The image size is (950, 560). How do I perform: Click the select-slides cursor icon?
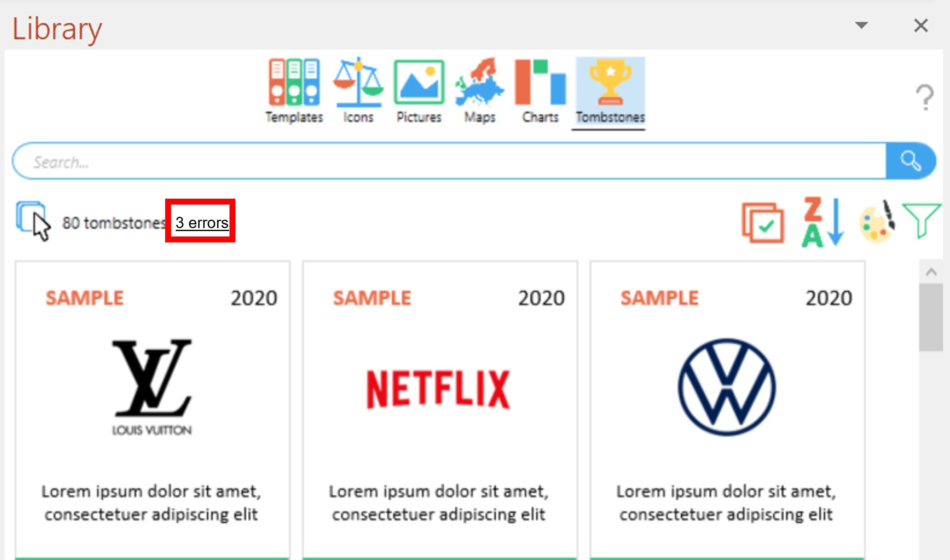coord(33,221)
